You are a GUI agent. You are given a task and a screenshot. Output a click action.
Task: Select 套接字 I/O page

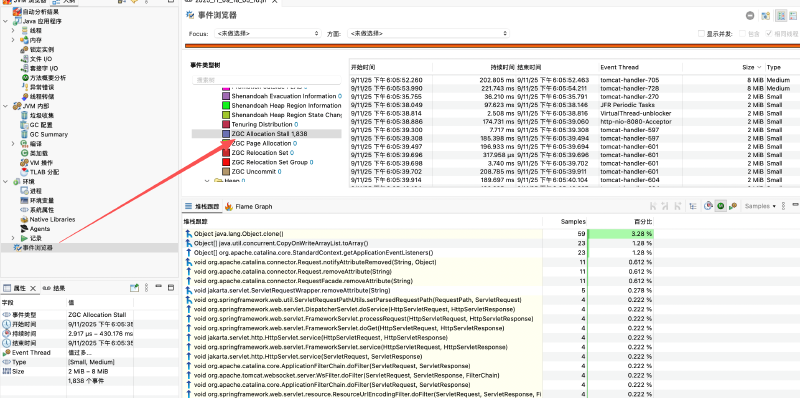click(43, 68)
